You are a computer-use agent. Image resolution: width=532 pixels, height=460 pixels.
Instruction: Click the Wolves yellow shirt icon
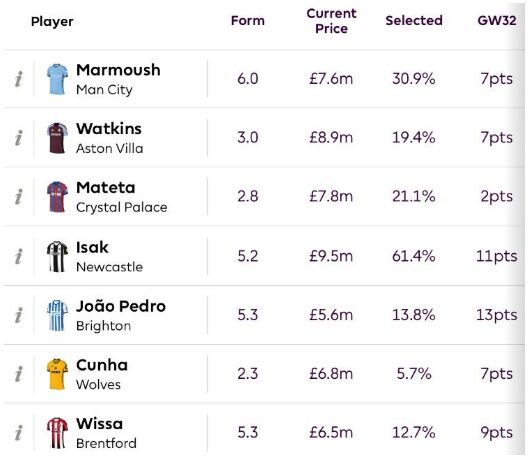coord(57,374)
